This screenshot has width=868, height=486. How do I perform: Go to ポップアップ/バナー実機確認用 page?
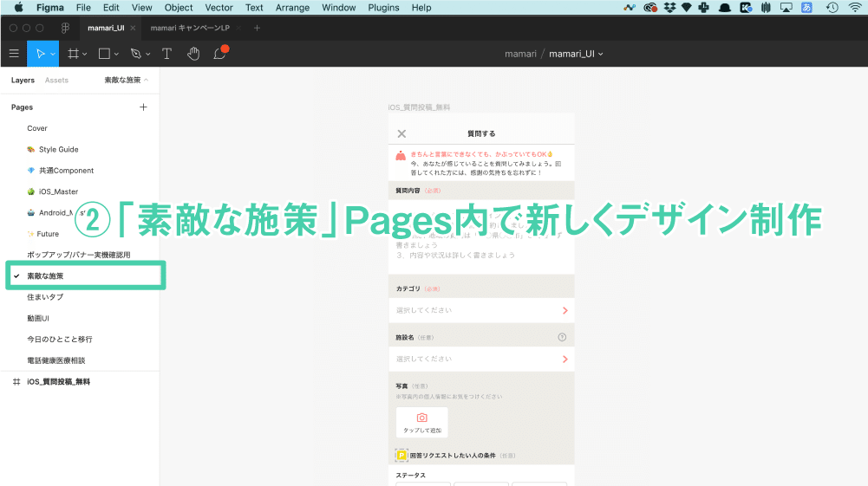tap(79, 255)
